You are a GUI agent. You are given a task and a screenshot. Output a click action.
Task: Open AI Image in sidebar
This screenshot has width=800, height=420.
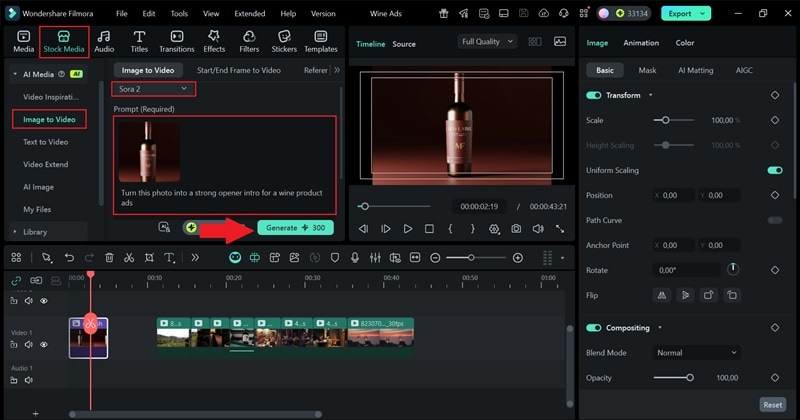(38, 187)
